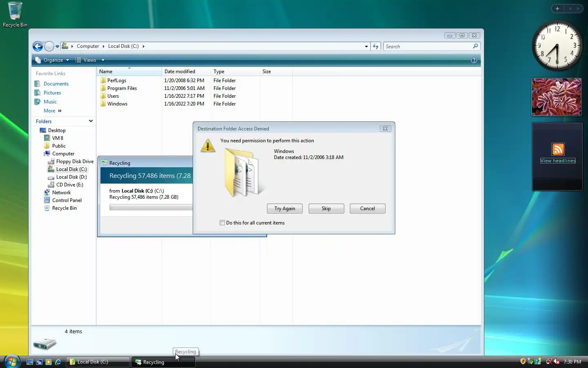Click the 7:30 PM taskbar clock

572,362
